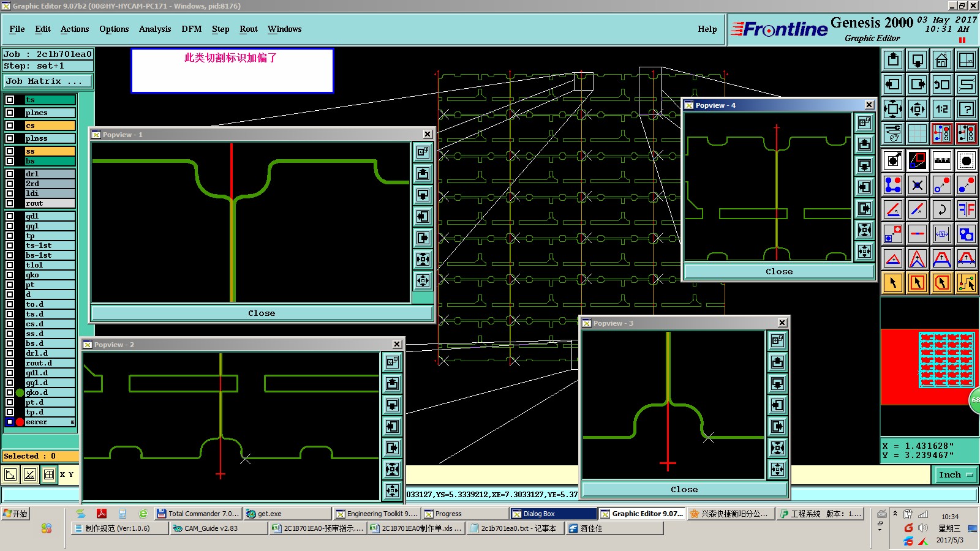
Task: Select the polygon area selection arrow tool
Action: pyautogui.click(x=942, y=283)
